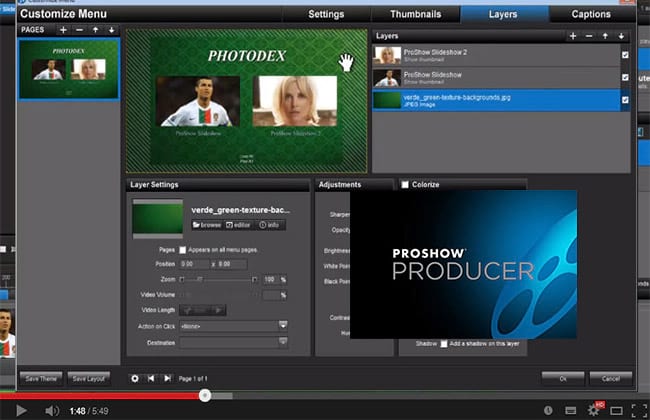Open the Destination dropdown
The width and height of the screenshot is (650, 420).
(x=283, y=342)
